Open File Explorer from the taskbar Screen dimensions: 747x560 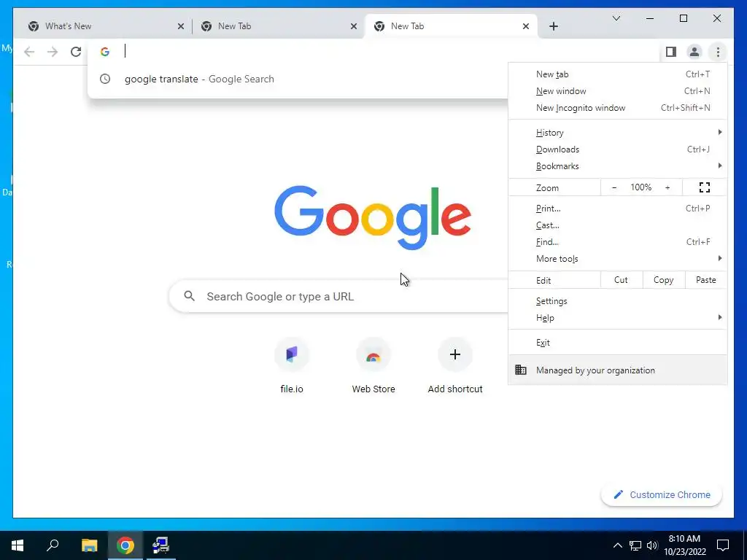pos(89,545)
